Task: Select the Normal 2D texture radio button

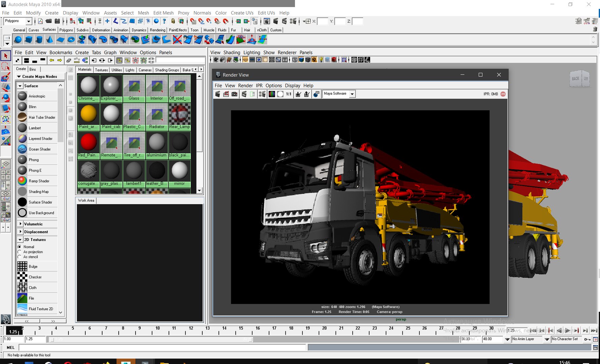Action: pyautogui.click(x=20, y=247)
